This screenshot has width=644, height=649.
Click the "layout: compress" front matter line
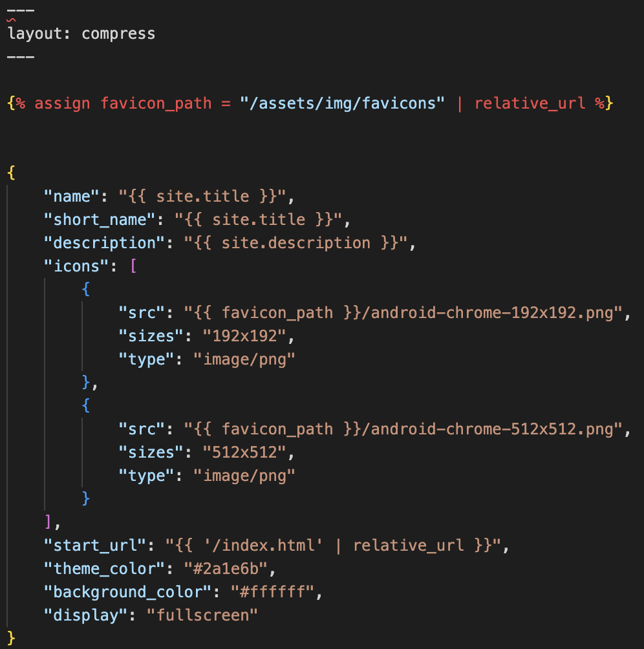click(x=81, y=34)
